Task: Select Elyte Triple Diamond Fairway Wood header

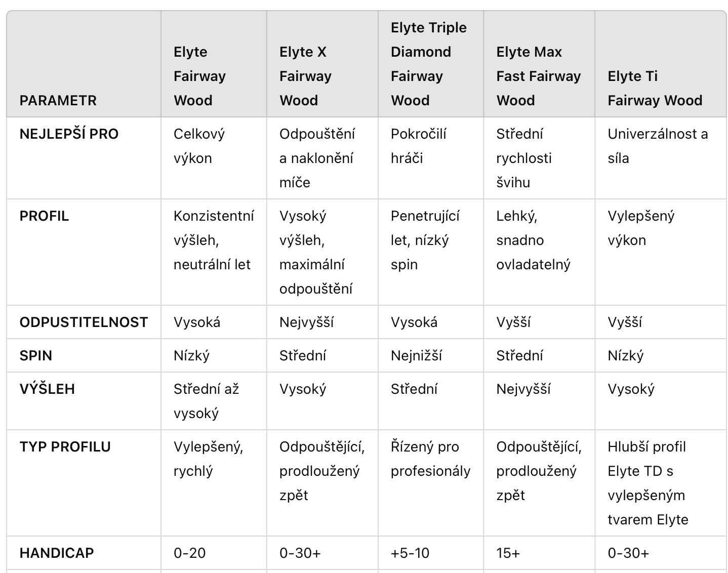Action: (429, 64)
